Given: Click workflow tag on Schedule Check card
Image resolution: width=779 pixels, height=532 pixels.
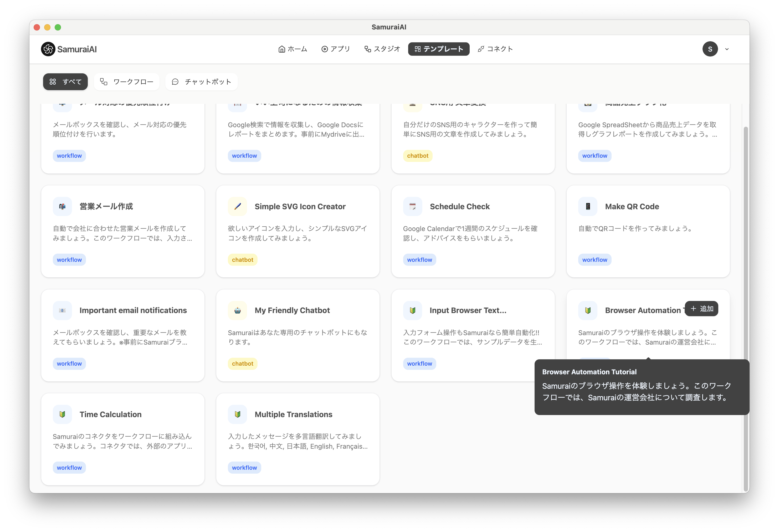Looking at the screenshot, I should coord(419,260).
